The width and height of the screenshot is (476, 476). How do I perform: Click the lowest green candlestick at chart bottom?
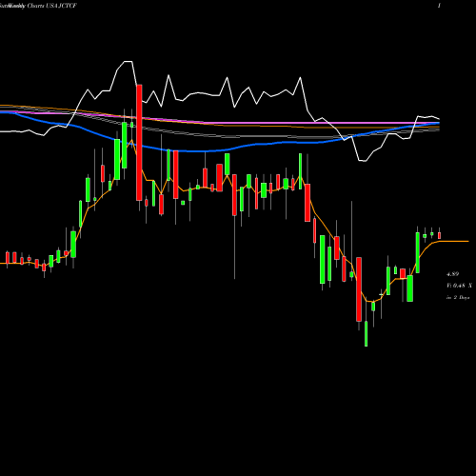tap(366, 333)
